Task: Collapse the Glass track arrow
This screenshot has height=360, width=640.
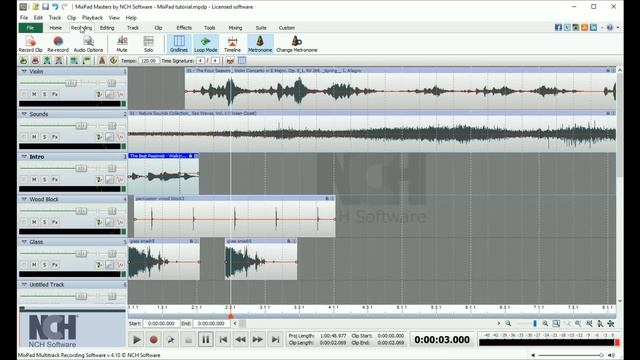Action: click(24, 242)
